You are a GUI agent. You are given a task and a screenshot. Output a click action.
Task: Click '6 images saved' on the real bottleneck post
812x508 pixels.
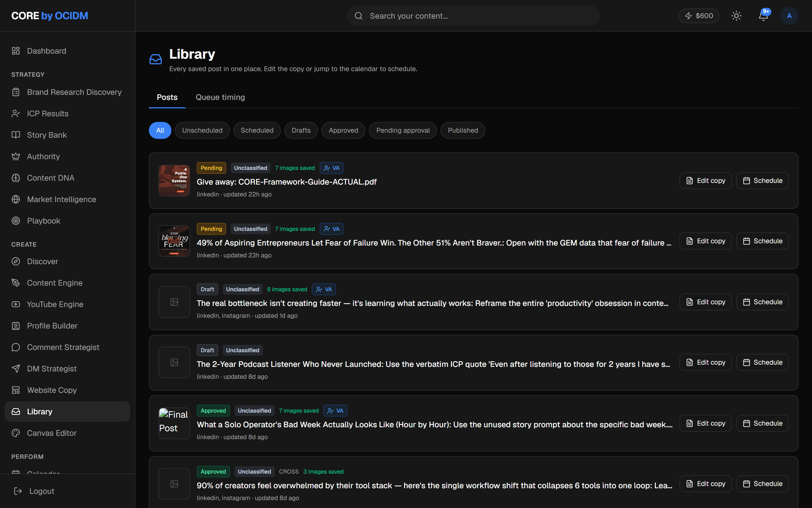pos(287,289)
